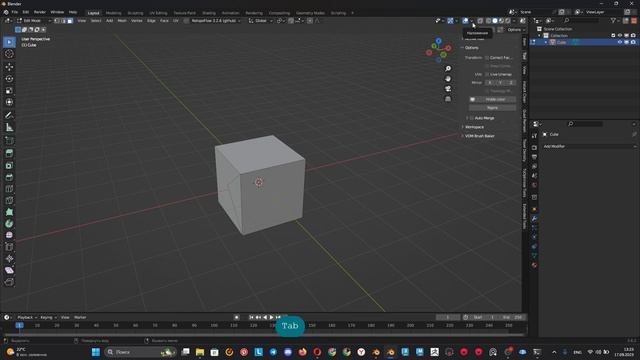Select the Measure tool
The image size is (640, 360).
[9, 127]
